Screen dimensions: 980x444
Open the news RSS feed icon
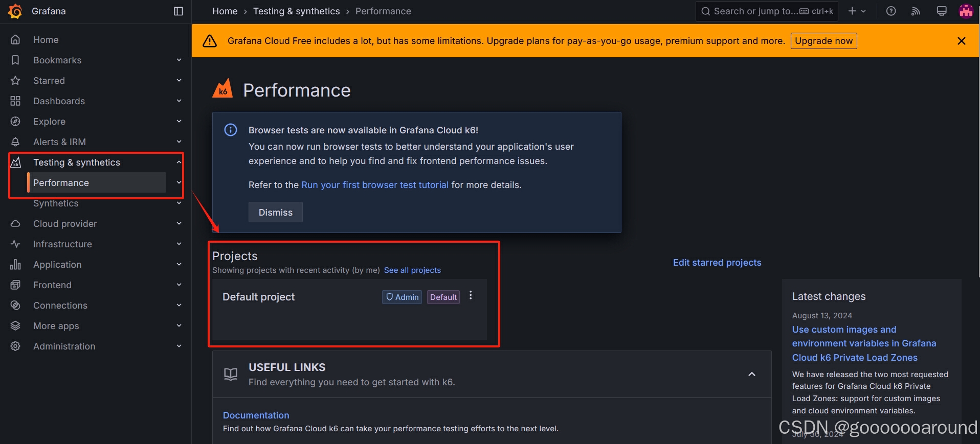coord(916,11)
